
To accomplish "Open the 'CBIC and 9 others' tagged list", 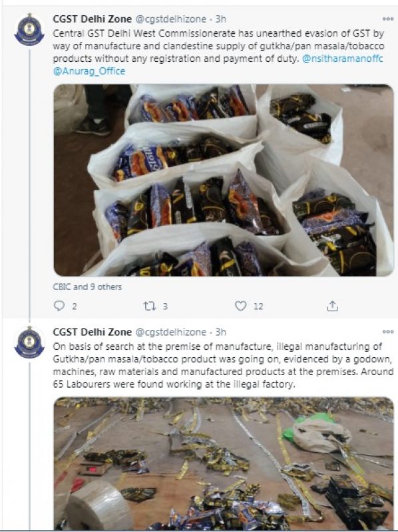I will click(87, 287).
